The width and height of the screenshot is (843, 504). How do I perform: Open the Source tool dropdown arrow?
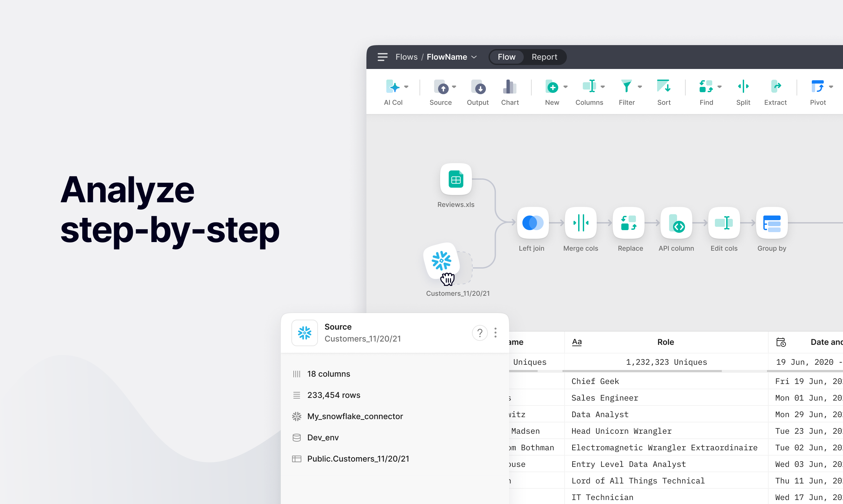point(454,87)
